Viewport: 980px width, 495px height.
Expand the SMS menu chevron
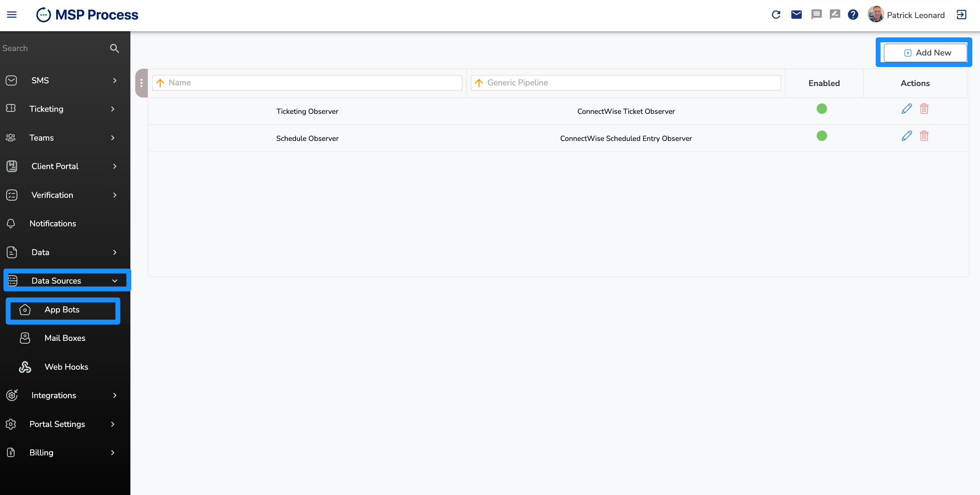114,80
